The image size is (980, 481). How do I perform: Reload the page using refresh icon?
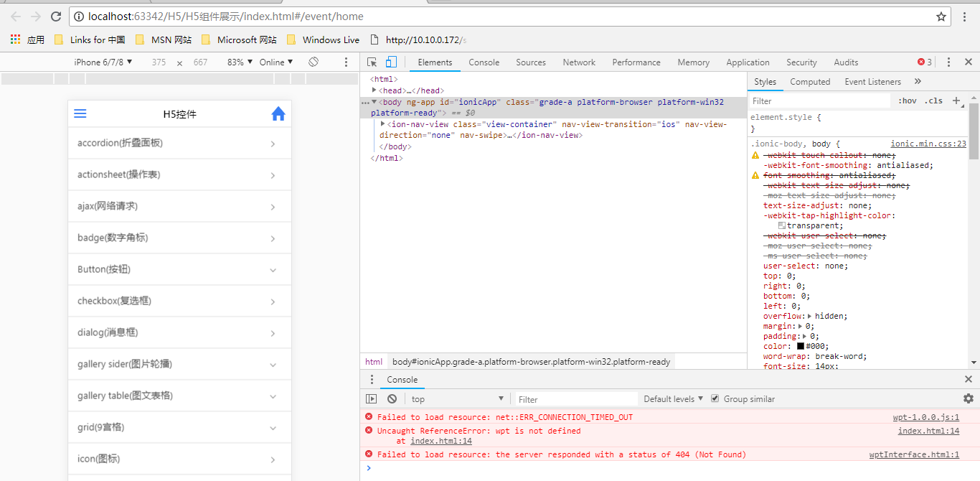(56, 17)
